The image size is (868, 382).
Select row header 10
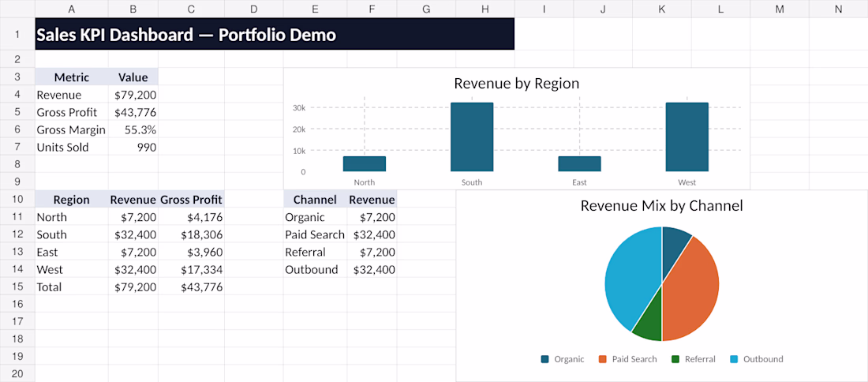[17, 200]
